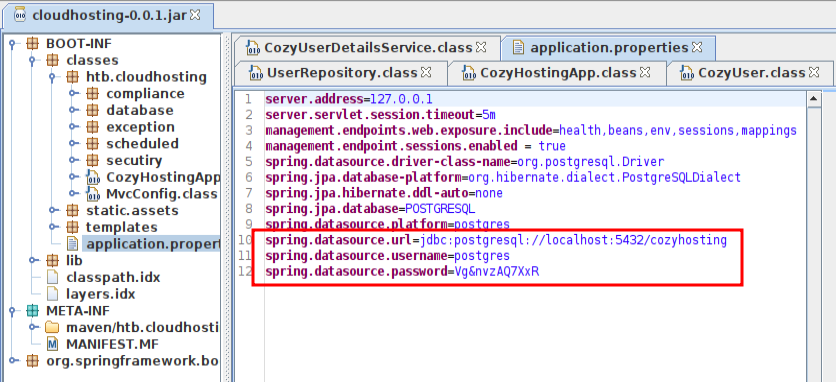Click the scheduled package icon
Image resolution: width=836 pixels, height=382 pixels.
pos(92,144)
